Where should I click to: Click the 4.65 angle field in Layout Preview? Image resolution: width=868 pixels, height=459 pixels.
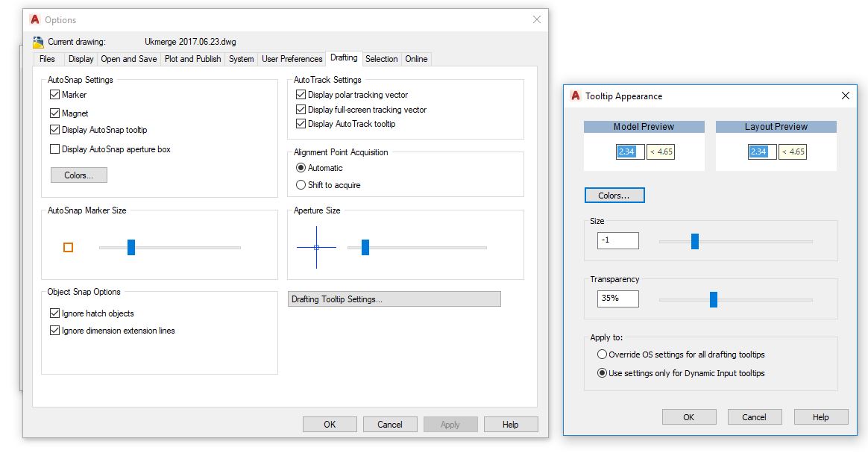click(x=793, y=152)
